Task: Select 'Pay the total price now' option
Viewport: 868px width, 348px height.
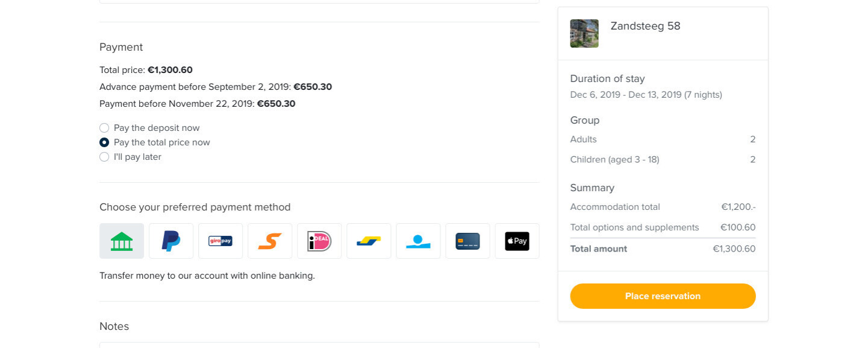Action: pos(104,142)
